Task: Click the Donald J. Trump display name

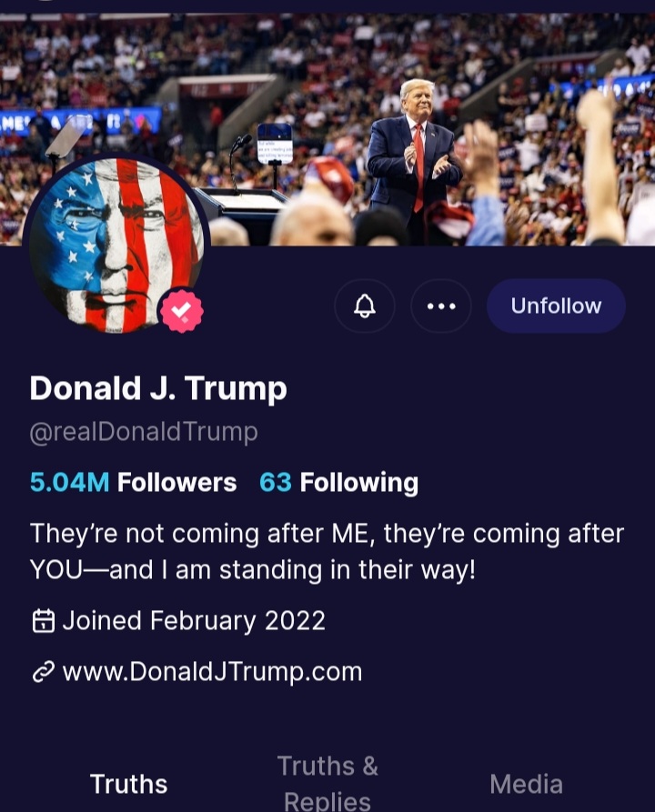Action: [158, 388]
